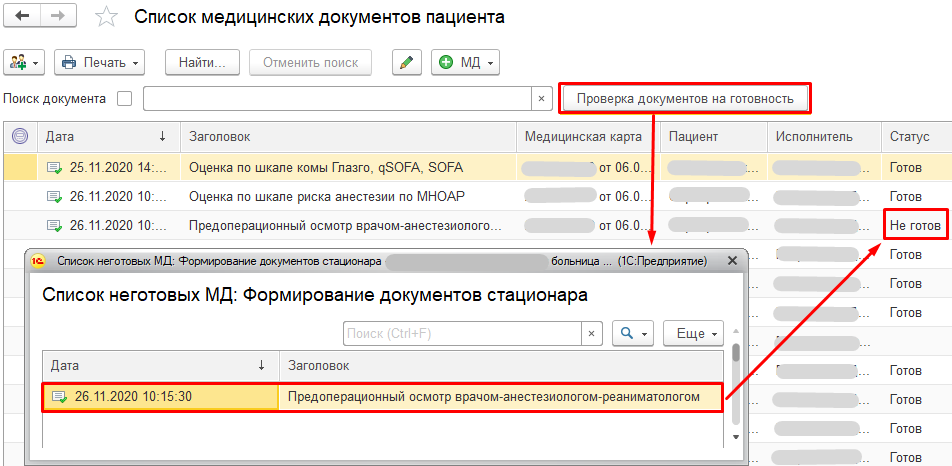Clear the popup search field with X
This screenshot has height=466, width=952.
tap(592, 333)
